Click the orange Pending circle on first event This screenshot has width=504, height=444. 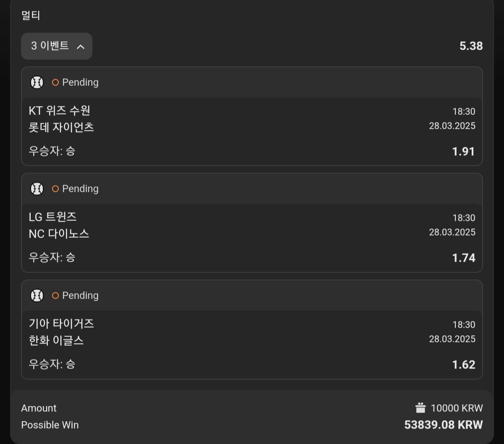pos(55,82)
